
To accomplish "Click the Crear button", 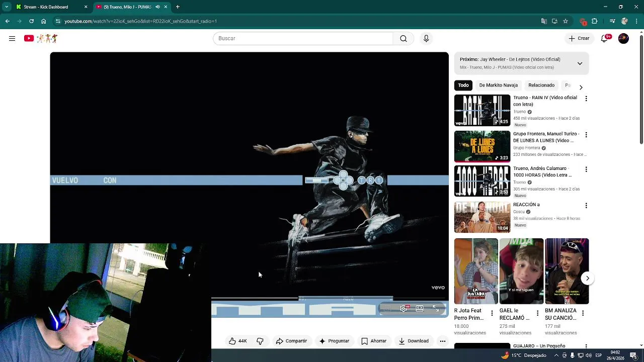I will (x=579, y=38).
